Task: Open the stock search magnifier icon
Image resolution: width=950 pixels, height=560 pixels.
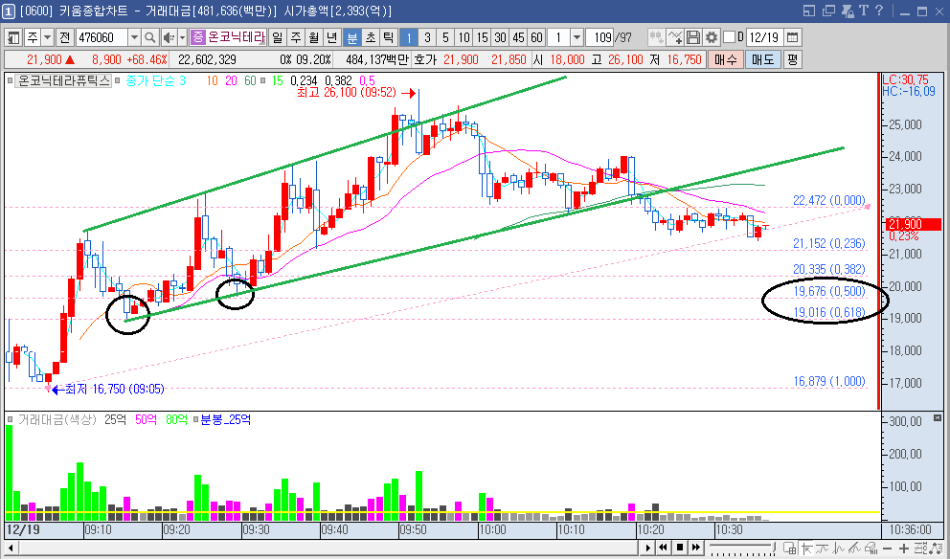Action: (149, 37)
